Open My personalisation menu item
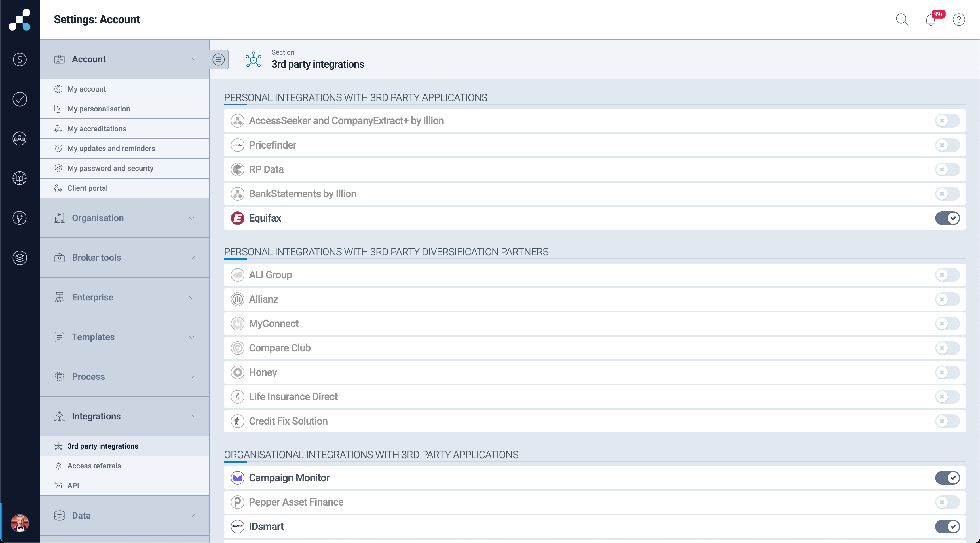Screen dimensions: 980x543 [x=124, y=109]
